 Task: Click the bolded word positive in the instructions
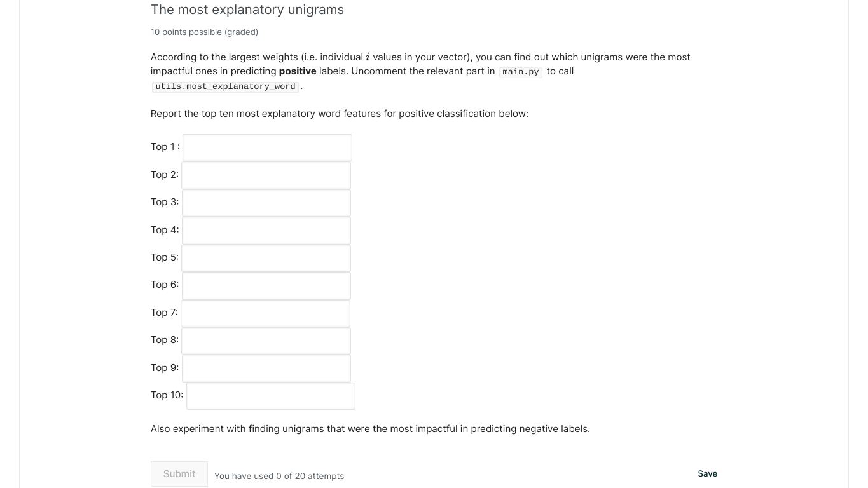tap(297, 71)
